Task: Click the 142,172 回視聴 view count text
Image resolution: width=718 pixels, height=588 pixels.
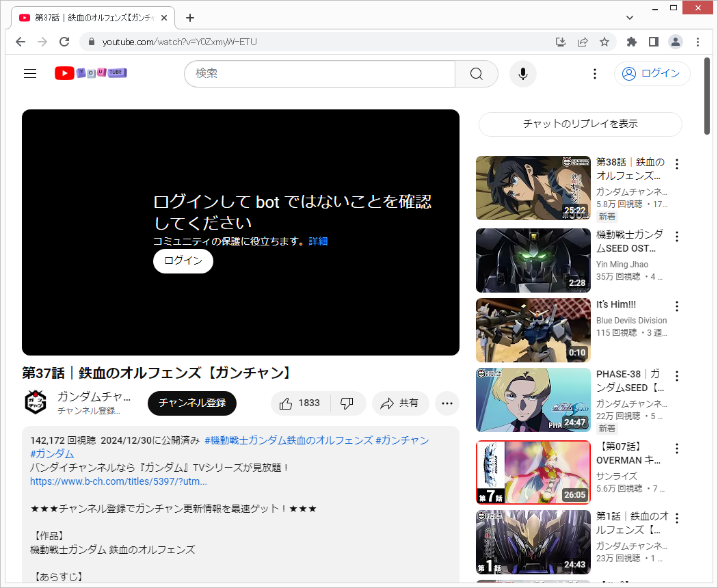Action: pyautogui.click(x=63, y=440)
